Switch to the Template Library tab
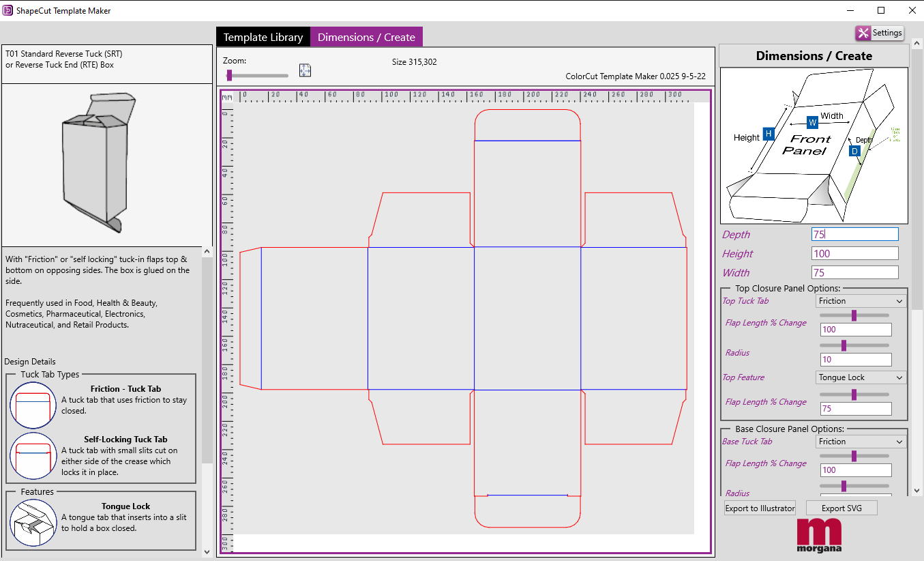The height and width of the screenshot is (561, 924). tap(263, 38)
